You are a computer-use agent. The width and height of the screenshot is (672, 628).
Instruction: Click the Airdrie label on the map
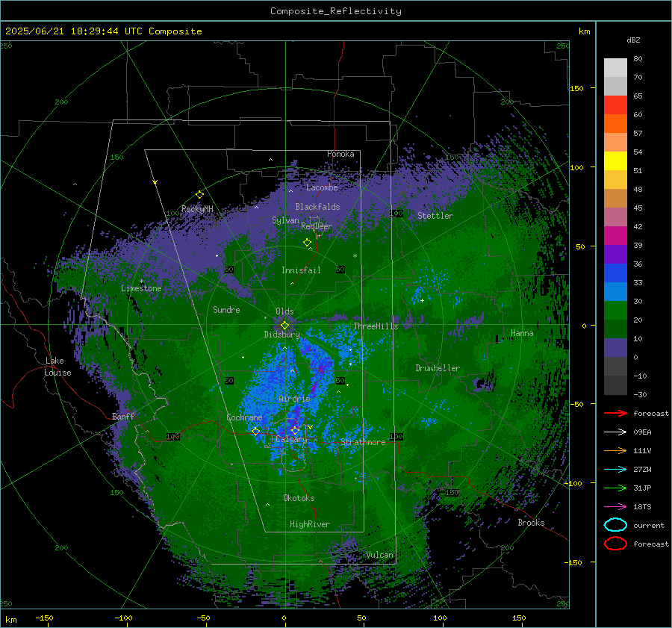point(294,399)
